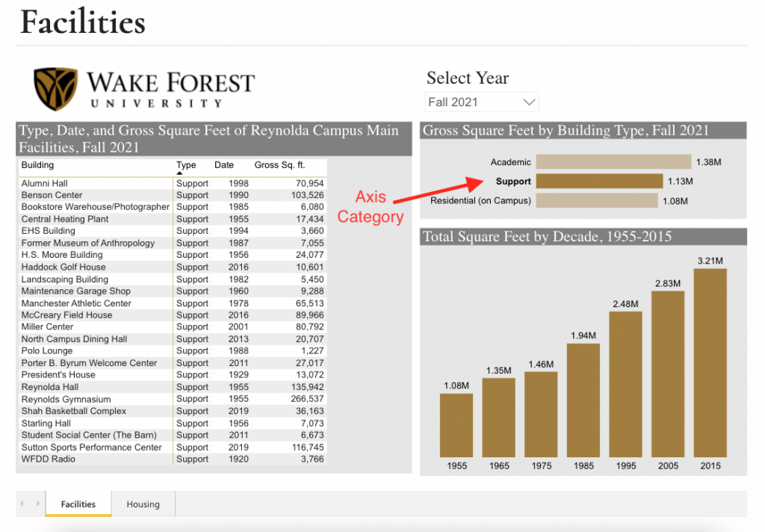Click the previous tab arrow
Image resolution: width=765 pixels, height=532 pixels.
22,503
